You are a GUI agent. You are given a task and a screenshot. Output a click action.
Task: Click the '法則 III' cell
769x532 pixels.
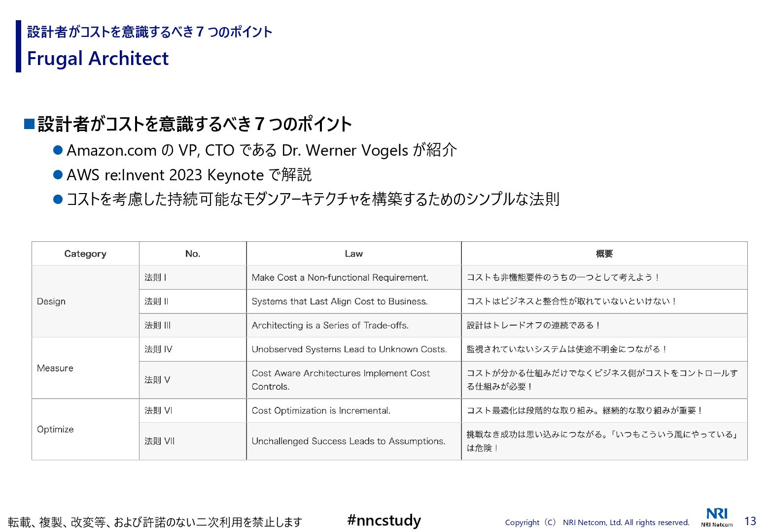click(193, 325)
